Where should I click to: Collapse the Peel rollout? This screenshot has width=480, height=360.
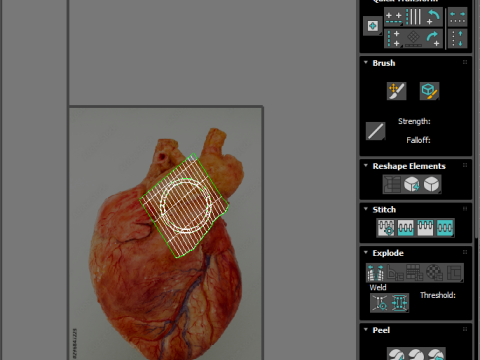(366, 330)
